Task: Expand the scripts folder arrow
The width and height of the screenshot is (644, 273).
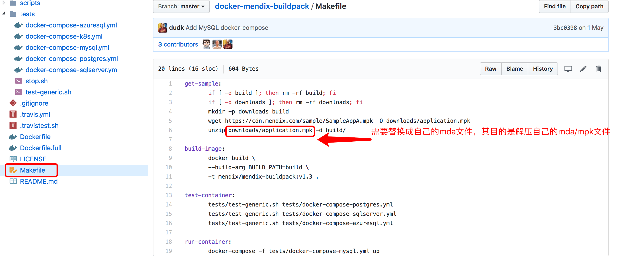Action: (3, 3)
